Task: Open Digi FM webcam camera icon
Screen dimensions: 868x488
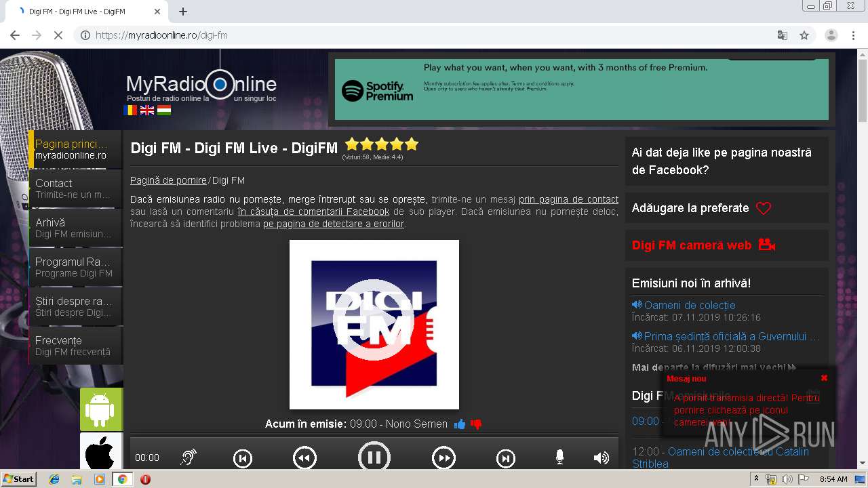Action: 767,245
